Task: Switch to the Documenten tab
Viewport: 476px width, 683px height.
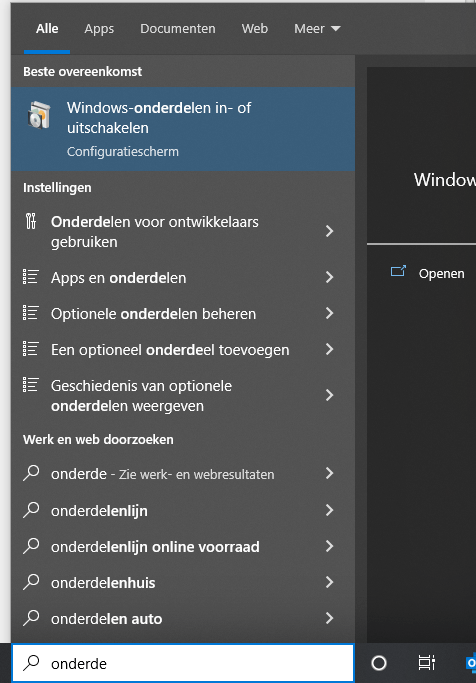Action: tap(178, 29)
